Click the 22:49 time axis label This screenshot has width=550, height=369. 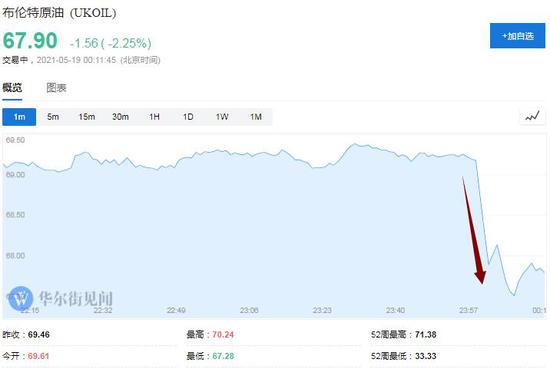pos(176,310)
